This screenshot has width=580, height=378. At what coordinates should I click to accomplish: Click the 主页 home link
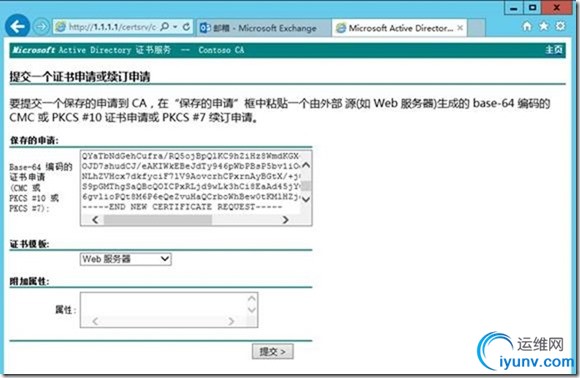[553, 50]
